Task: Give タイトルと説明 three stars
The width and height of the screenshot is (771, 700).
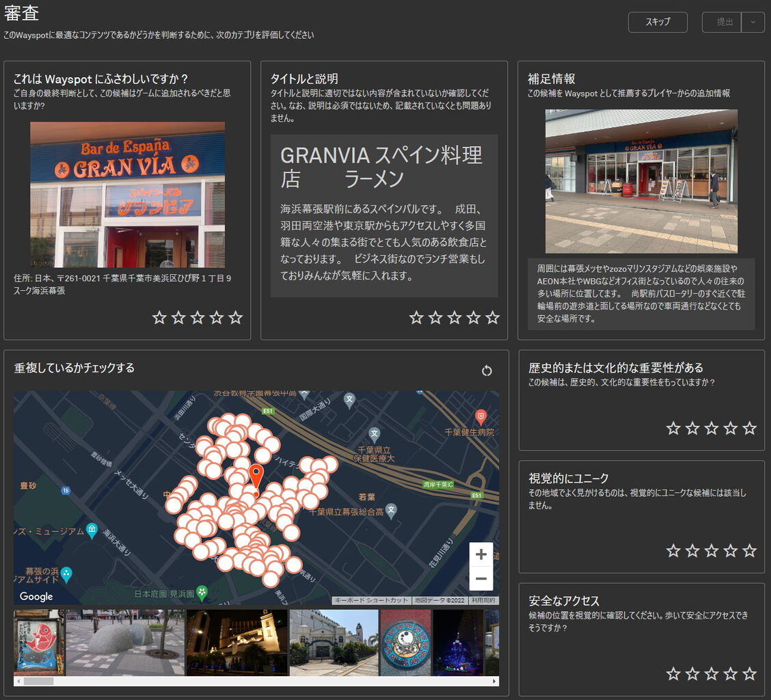Action: (x=455, y=317)
